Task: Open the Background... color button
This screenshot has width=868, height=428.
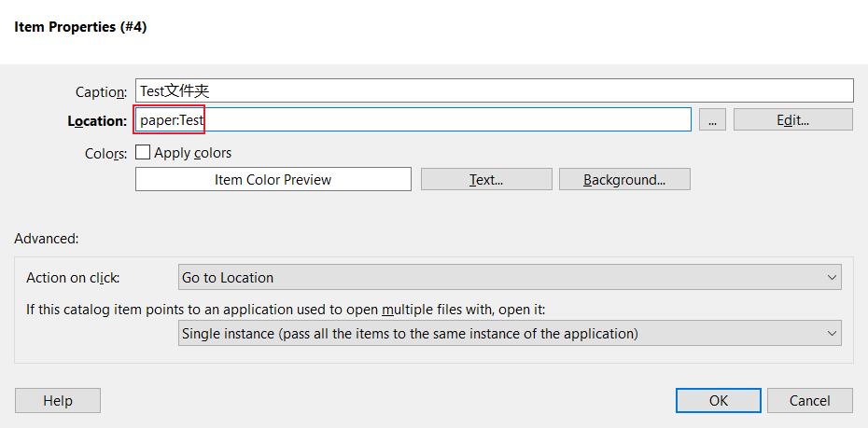Action: pyautogui.click(x=623, y=180)
